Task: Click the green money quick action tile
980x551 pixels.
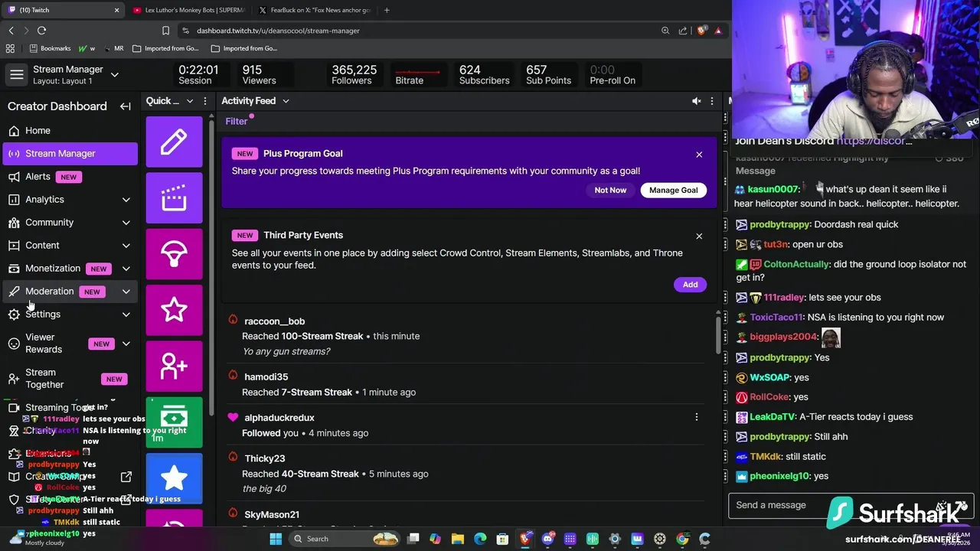Action: pyautogui.click(x=174, y=422)
